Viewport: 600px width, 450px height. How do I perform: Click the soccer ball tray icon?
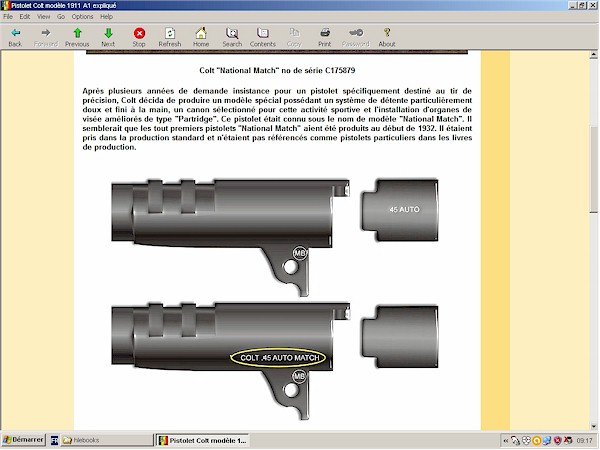(x=526, y=441)
